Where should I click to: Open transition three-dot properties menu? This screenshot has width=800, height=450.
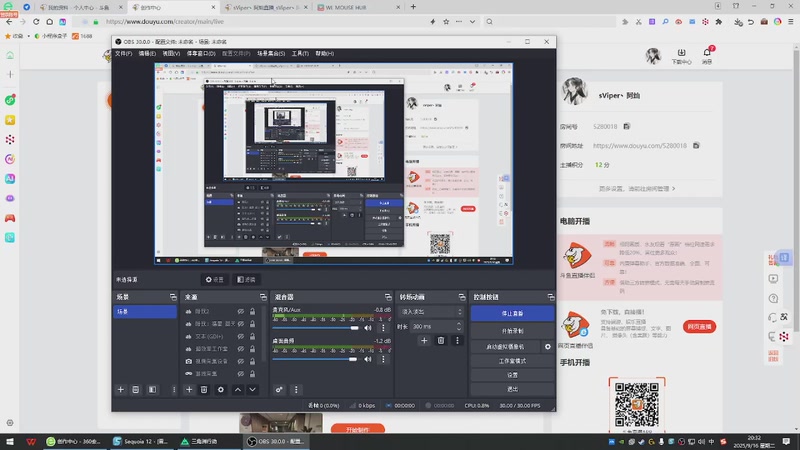pos(457,341)
